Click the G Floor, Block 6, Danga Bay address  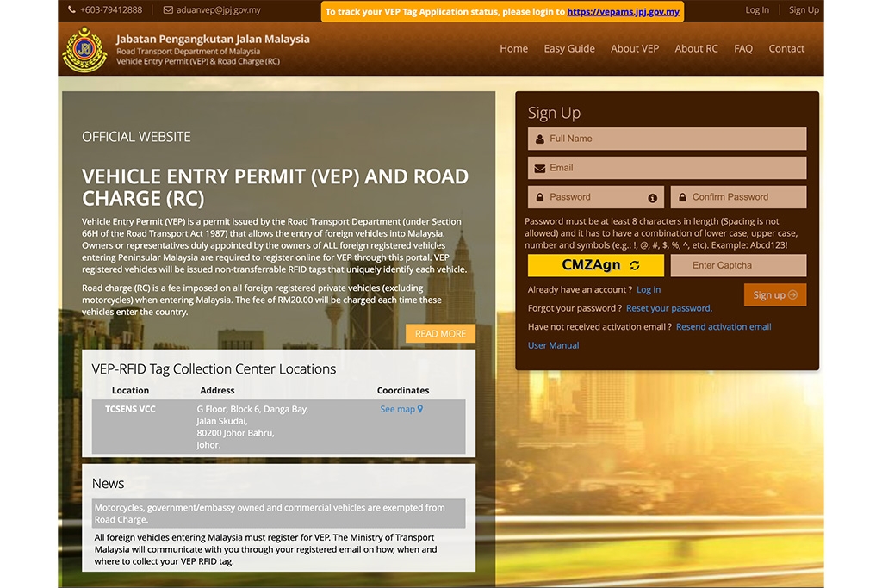(x=252, y=427)
